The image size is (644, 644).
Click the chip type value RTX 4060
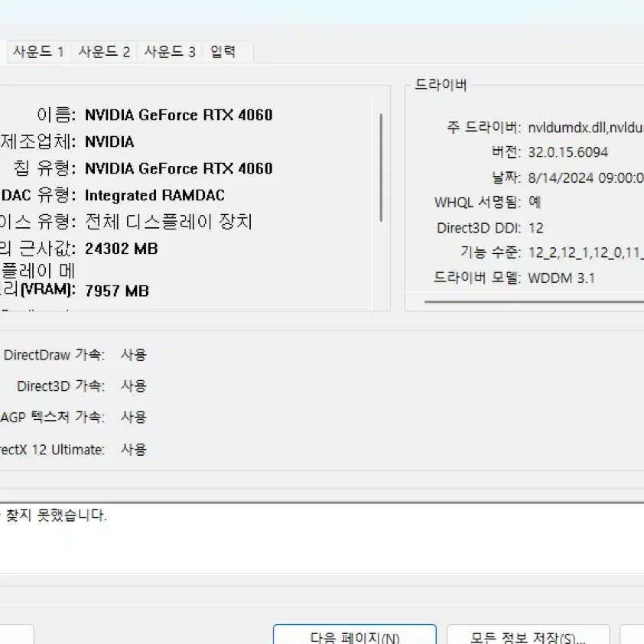pos(179,168)
